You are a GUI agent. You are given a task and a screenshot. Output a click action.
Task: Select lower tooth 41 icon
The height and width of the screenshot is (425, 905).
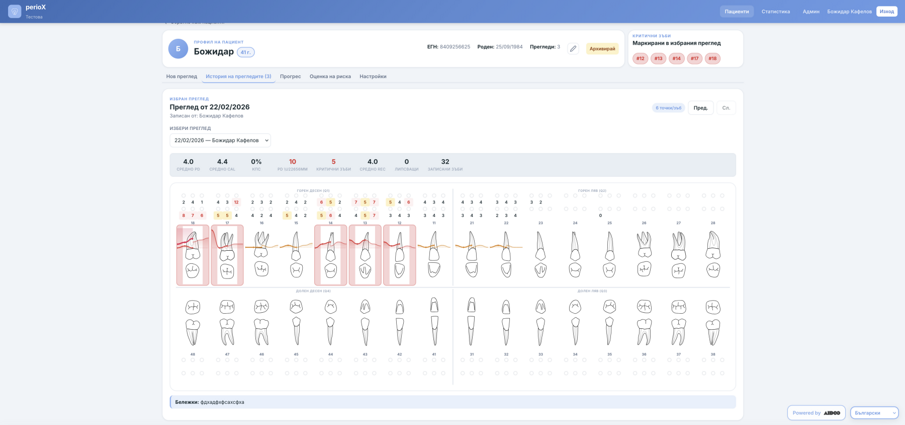[x=434, y=322]
